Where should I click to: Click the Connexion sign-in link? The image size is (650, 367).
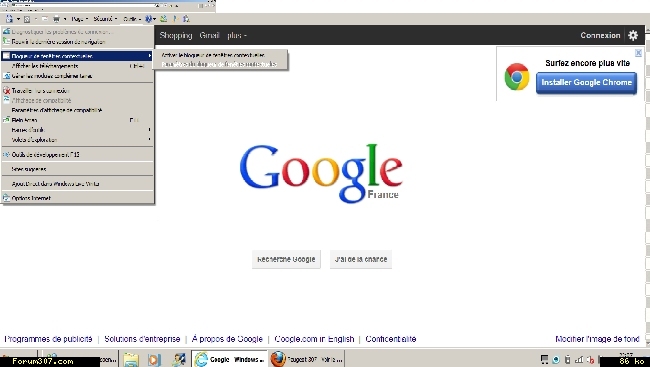tap(600, 35)
